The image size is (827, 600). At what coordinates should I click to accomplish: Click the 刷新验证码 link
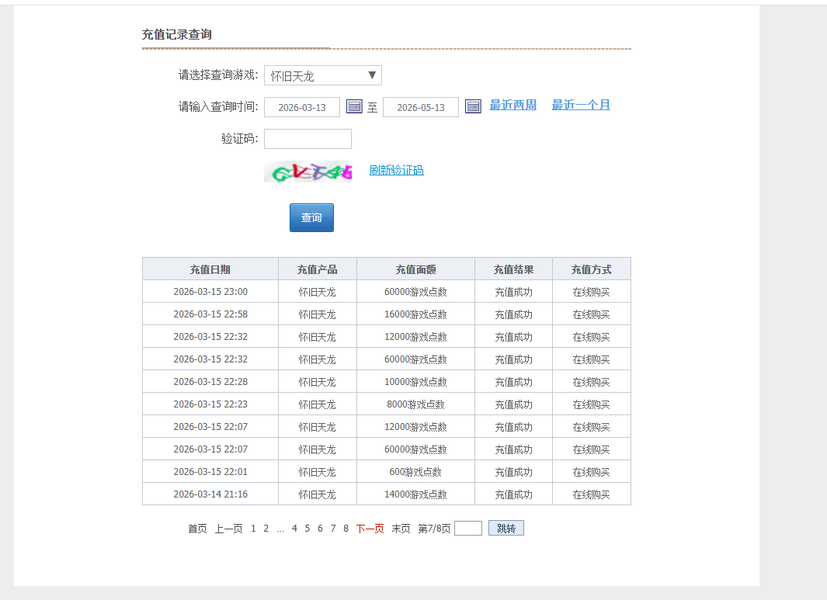tap(396, 170)
